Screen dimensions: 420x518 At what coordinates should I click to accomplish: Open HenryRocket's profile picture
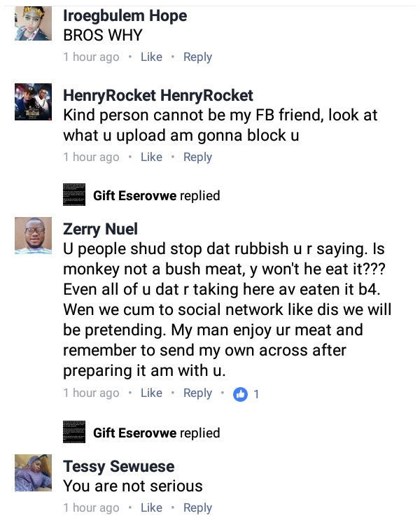[33, 101]
